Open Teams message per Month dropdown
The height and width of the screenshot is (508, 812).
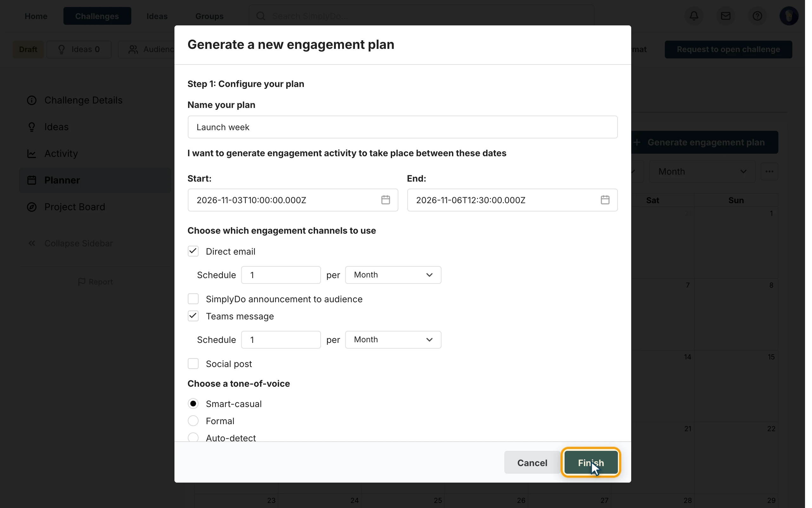[393, 340]
